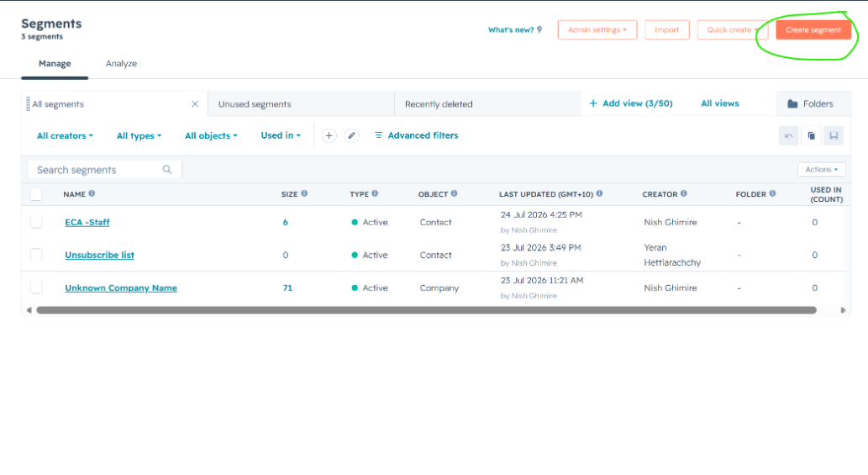Switch to the Analyze tab
The width and height of the screenshot is (868, 475).
pos(121,64)
